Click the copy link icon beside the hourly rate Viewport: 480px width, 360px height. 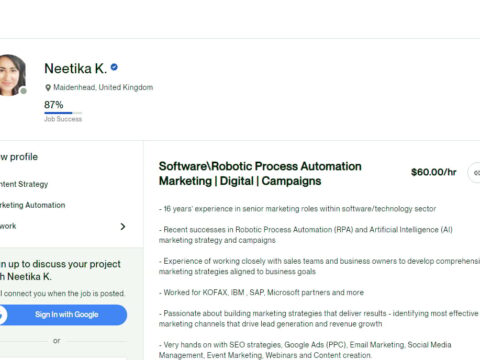coord(475,173)
